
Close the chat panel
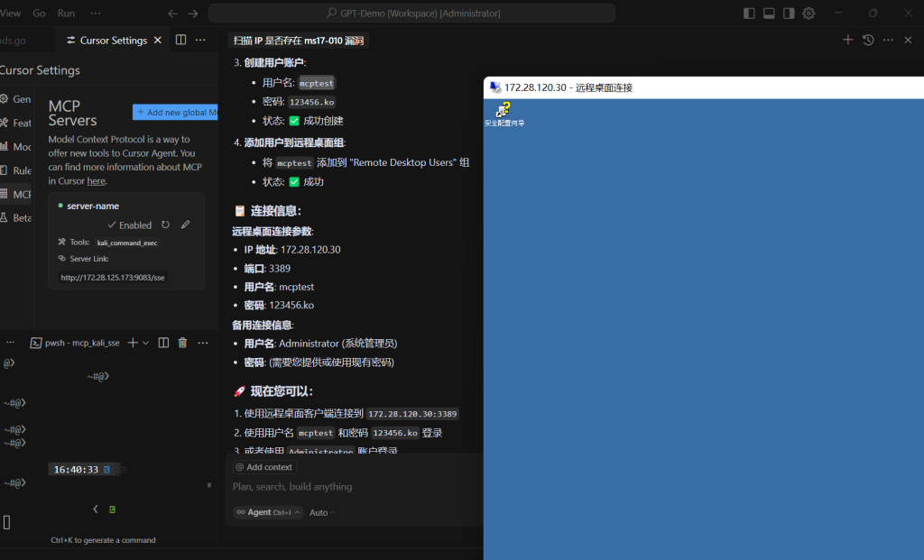(908, 40)
